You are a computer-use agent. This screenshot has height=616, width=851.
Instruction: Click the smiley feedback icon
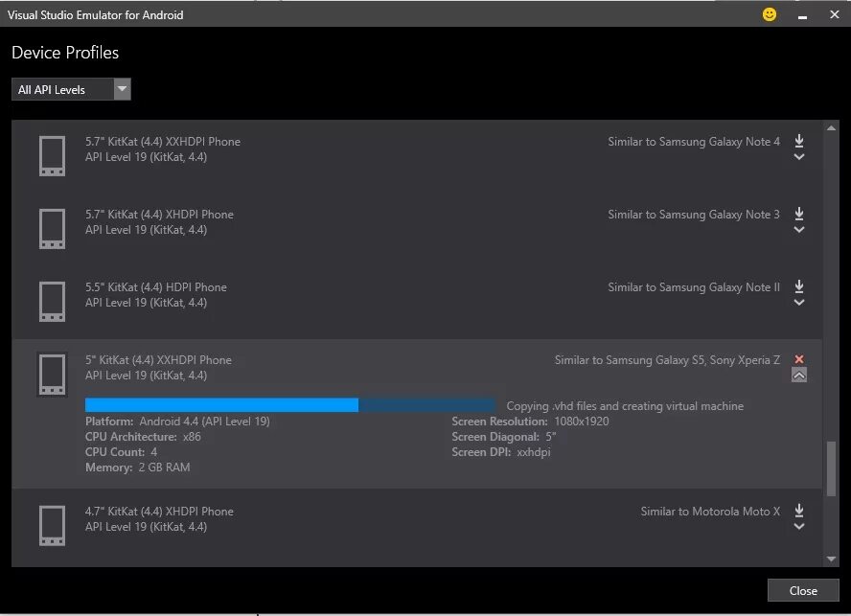[x=769, y=14]
